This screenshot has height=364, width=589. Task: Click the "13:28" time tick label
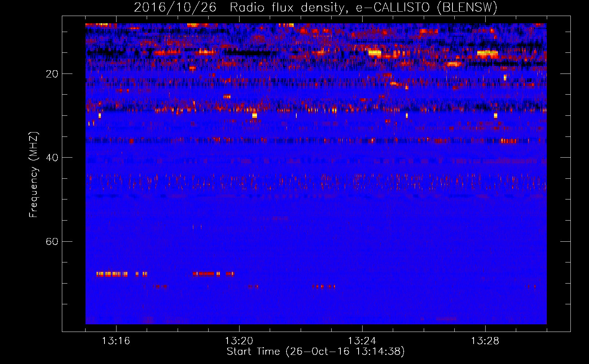pos(485,341)
